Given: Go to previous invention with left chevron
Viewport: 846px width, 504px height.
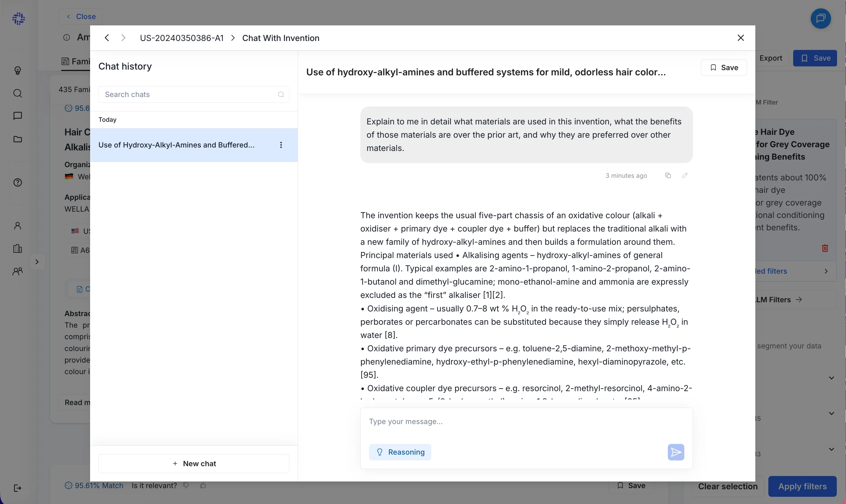Looking at the screenshot, I should click(107, 38).
